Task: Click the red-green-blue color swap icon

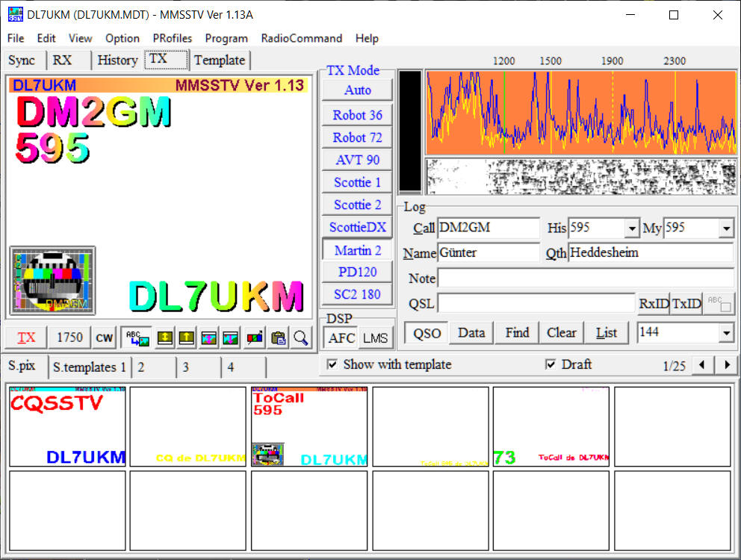Action: [255, 337]
